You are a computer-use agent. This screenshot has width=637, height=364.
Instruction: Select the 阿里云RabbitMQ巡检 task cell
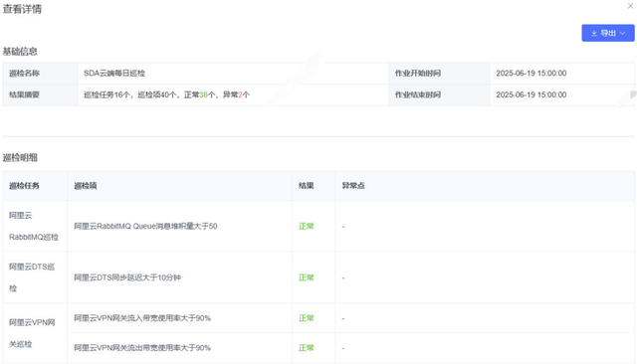[35, 226]
